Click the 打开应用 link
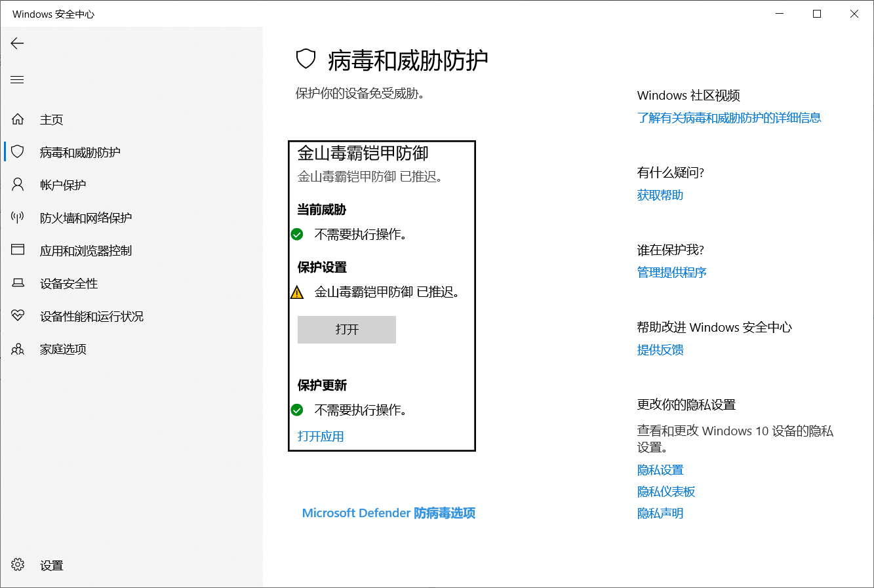Viewport: 874px width, 588px height. click(x=321, y=435)
